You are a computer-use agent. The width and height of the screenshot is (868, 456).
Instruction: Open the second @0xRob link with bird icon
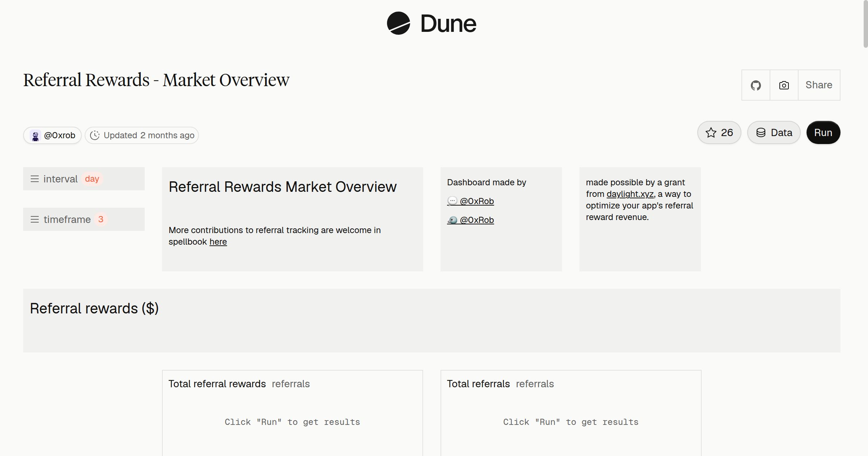(471, 220)
